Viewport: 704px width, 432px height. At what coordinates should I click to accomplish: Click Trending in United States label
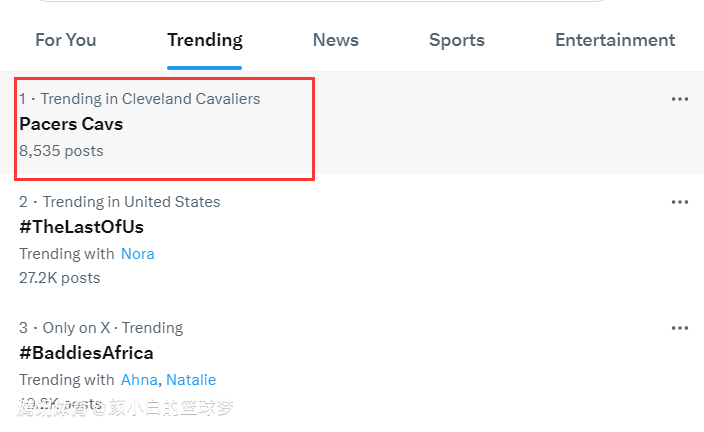tap(132, 202)
